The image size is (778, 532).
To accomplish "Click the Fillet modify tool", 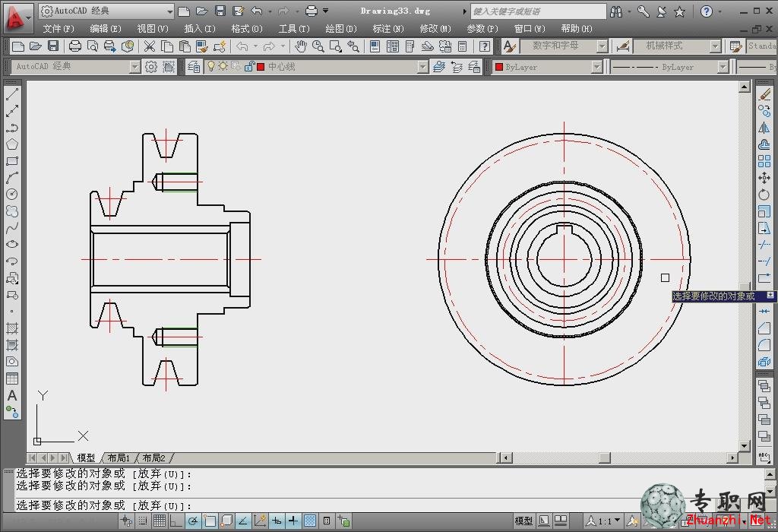I will pos(764,345).
